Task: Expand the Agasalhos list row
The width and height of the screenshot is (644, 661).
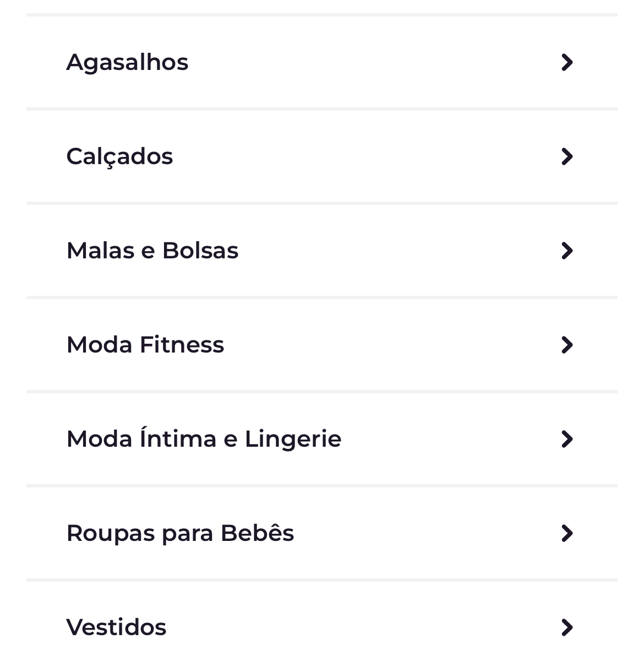Action: coord(322,62)
